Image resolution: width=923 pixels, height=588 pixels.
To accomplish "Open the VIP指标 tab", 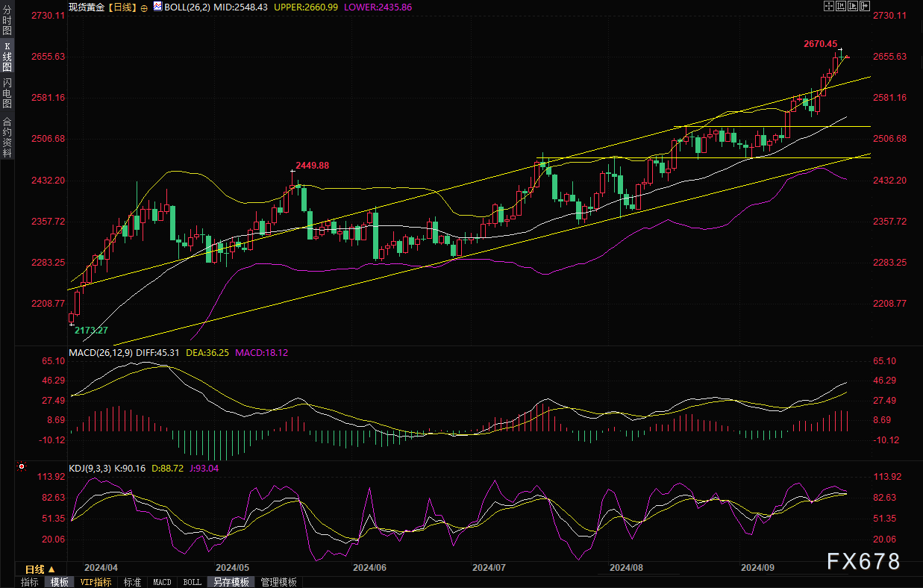I will point(96,582).
